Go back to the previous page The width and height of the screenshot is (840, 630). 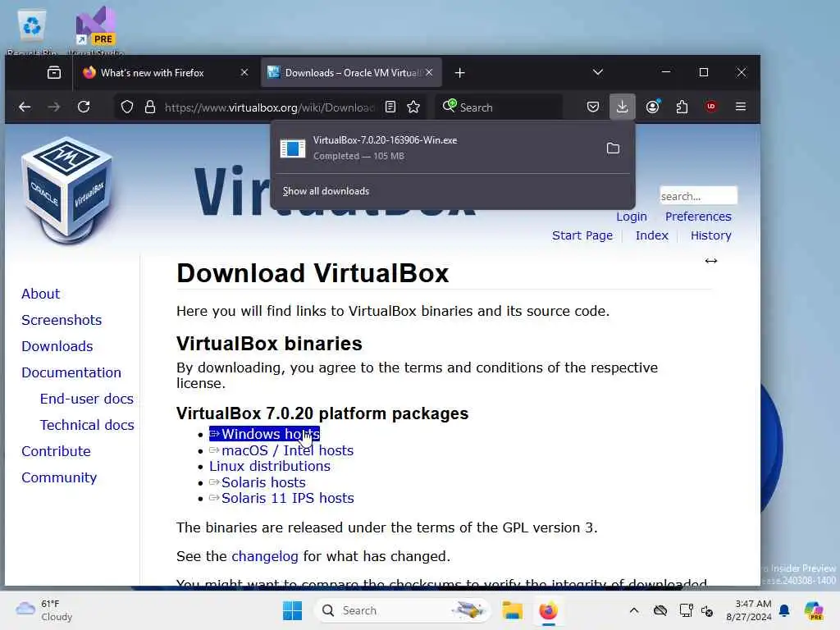point(25,107)
